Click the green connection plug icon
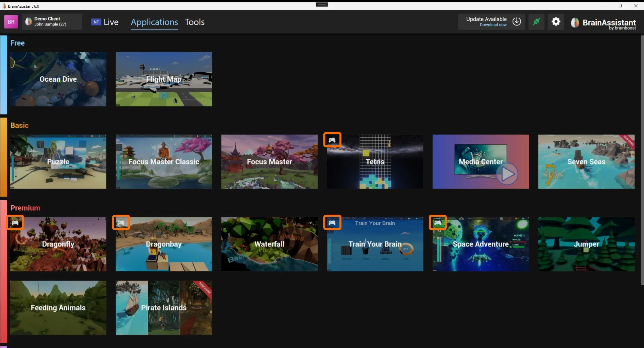Screen dimensions: 644x348 (536, 22)
